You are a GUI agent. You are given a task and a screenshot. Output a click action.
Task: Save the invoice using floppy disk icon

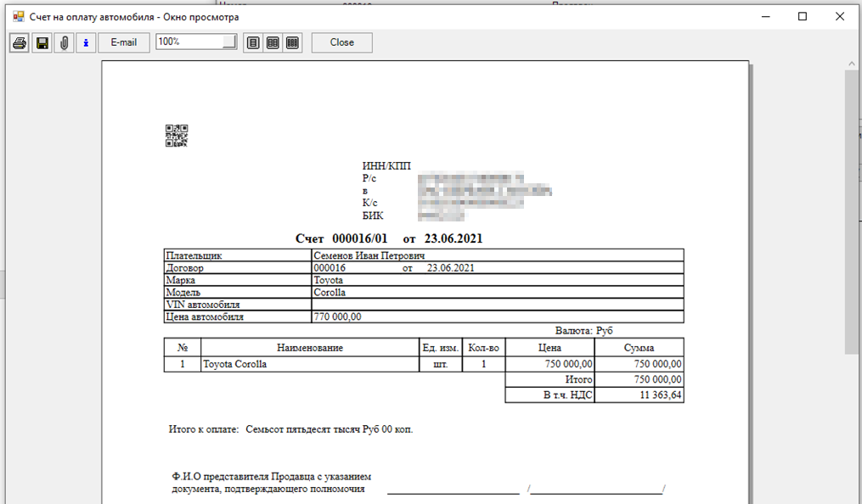click(x=41, y=42)
